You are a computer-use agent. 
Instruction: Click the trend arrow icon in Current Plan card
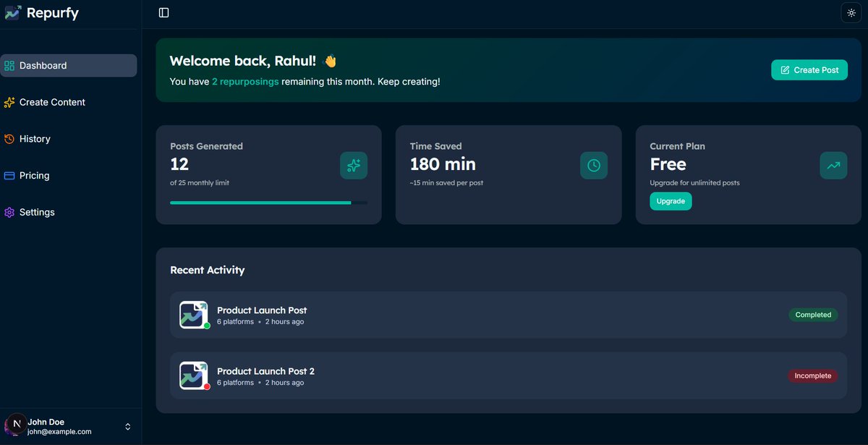point(833,166)
